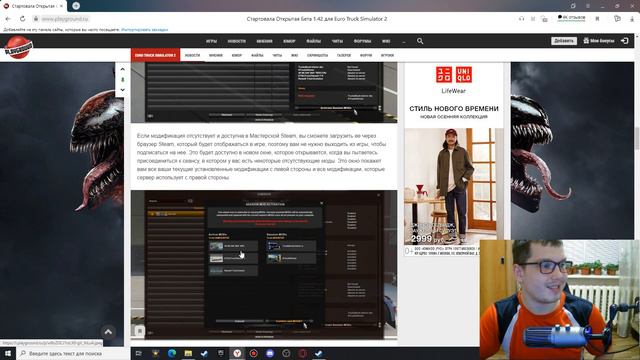Select the red EURO TRUCK SIMULATOR 2 tab
The image size is (640, 360).
point(156,55)
